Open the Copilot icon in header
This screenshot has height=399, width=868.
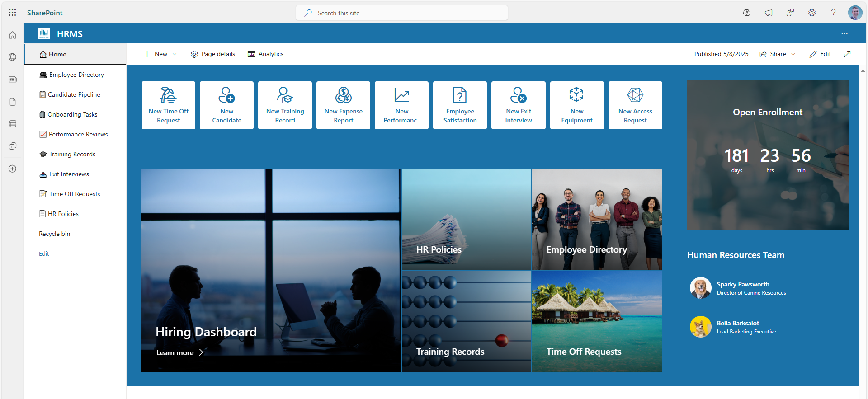(747, 13)
